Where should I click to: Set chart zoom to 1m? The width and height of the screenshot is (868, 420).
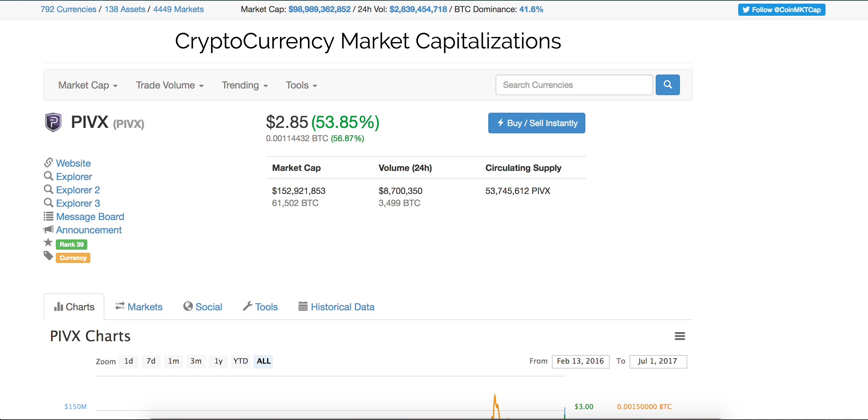pos(173,362)
